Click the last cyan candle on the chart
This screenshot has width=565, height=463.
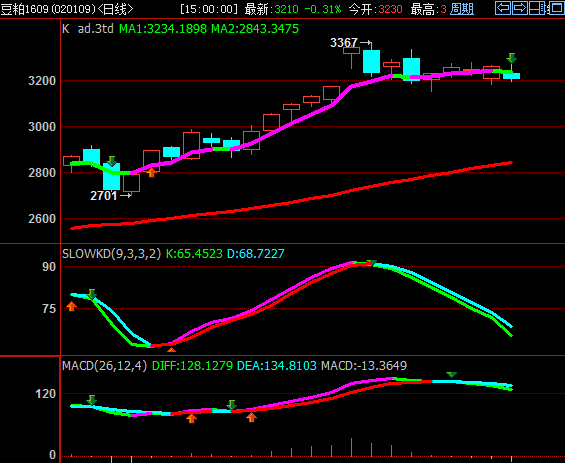click(512, 76)
